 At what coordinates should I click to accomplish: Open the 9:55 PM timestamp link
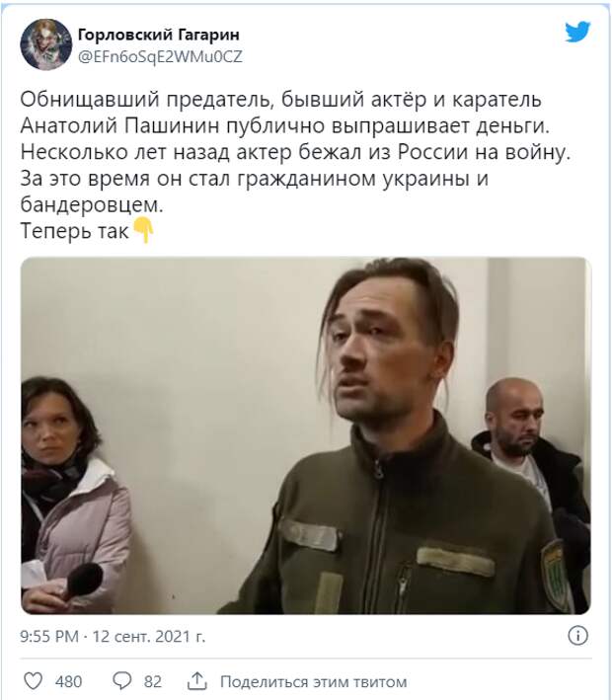pyautogui.click(x=49, y=636)
